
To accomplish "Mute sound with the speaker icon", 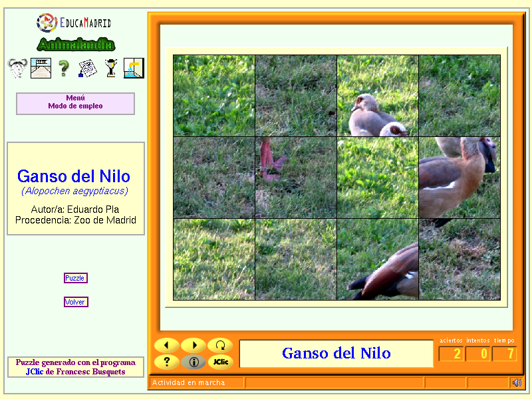I will [x=517, y=383].
